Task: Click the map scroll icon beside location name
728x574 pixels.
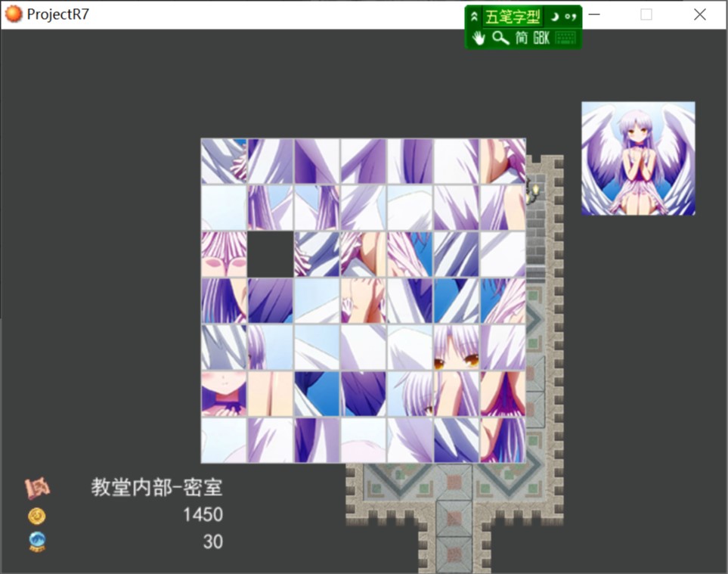Action: 37,487
